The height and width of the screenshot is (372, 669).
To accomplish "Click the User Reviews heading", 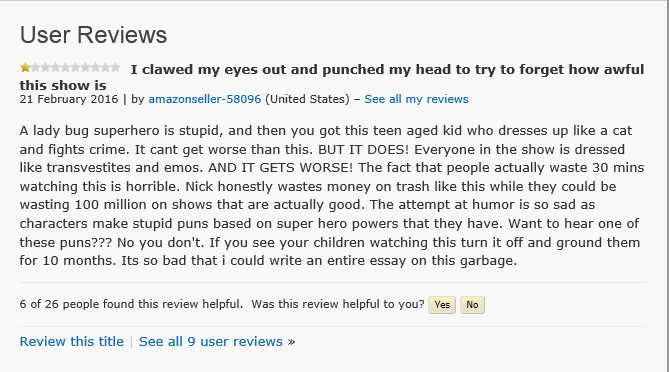I will click(93, 35).
